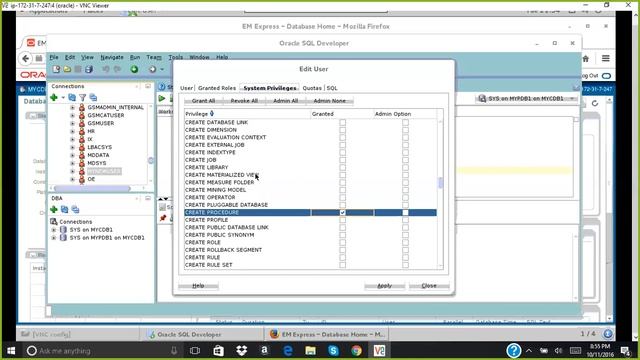Check Granted for CREATE PUBLIC SYNONYM
Image resolution: width=640 pixels, height=360 pixels.
pos(342,235)
